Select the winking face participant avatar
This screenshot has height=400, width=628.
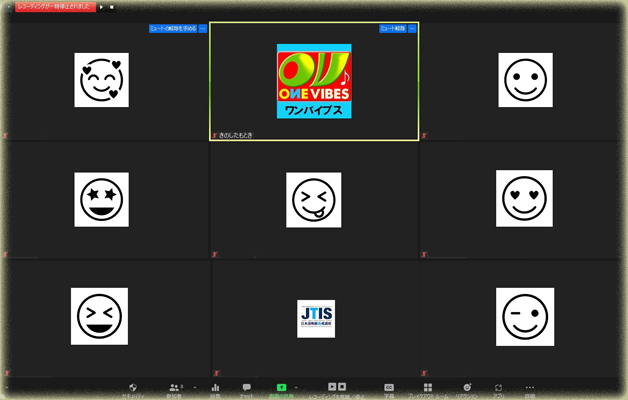tap(525, 317)
